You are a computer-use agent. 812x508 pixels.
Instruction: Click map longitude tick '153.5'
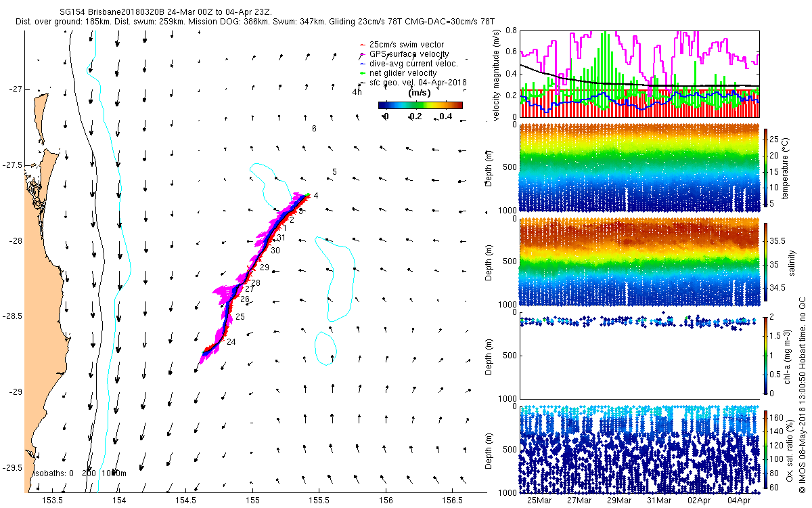53,500
